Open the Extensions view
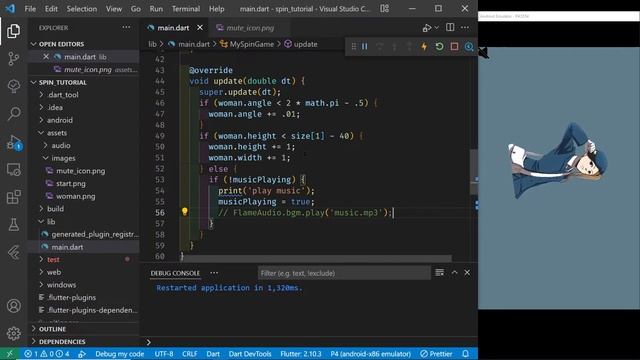This screenshot has height=360, width=640. click(x=13, y=197)
